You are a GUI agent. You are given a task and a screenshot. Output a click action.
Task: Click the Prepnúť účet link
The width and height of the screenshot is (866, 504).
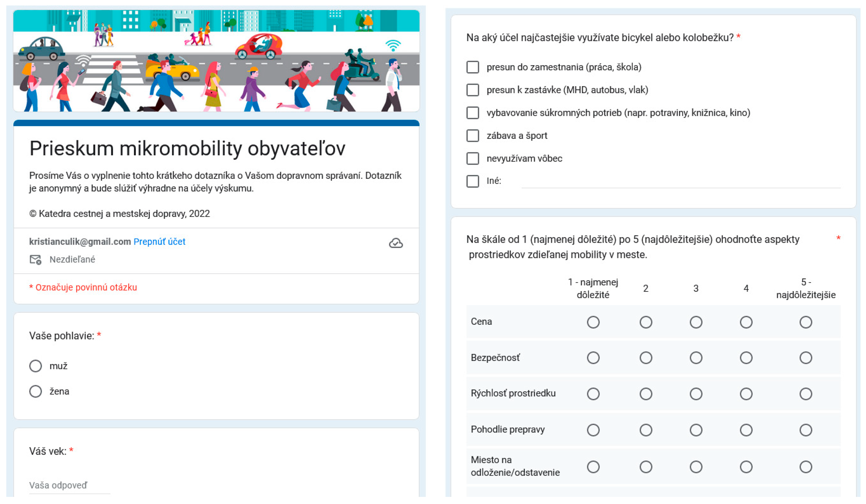click(159, 242)
